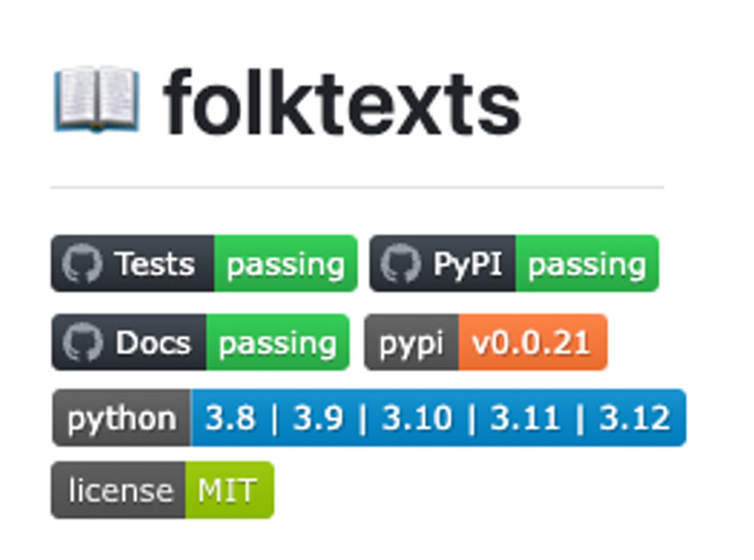Click the gray license badge label
Viewport: 754px width, 560px height.
pos(119,490)
